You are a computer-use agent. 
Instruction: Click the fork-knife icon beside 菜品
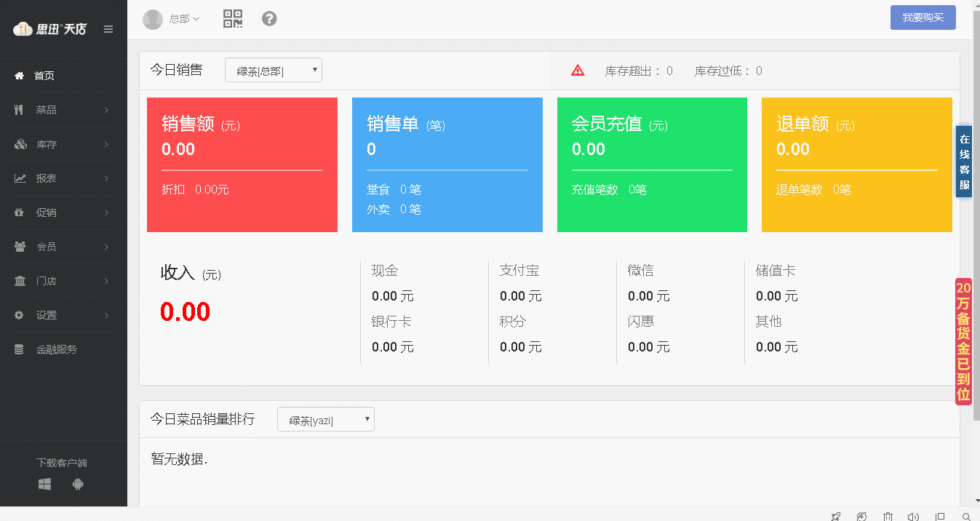20,110
